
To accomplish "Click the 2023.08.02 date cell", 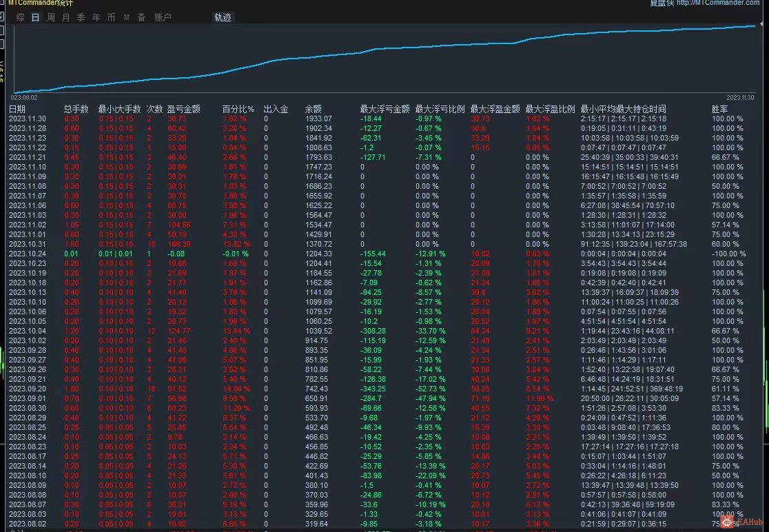I will [x=28, y=524].
